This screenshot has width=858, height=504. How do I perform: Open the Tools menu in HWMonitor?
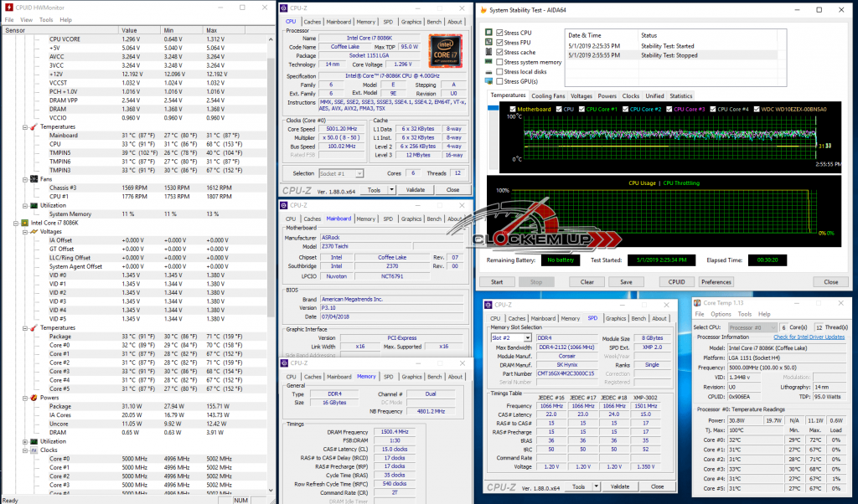46,20
